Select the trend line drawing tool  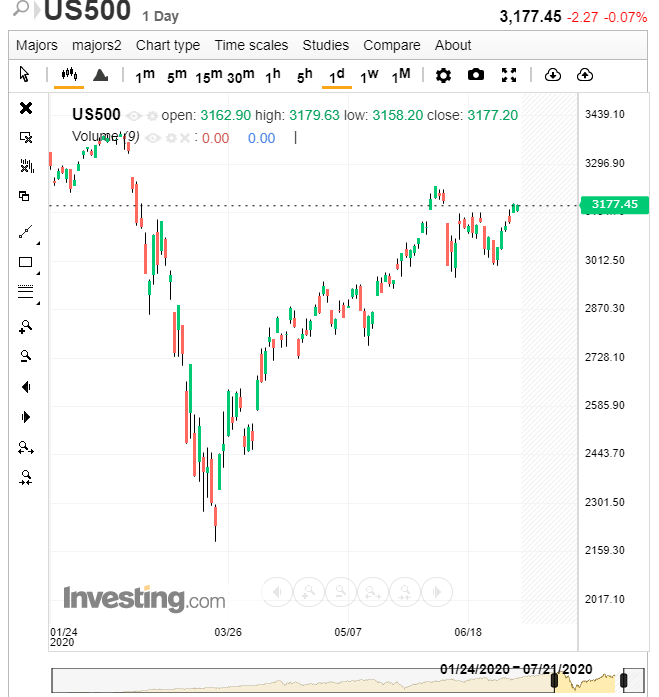25,231
